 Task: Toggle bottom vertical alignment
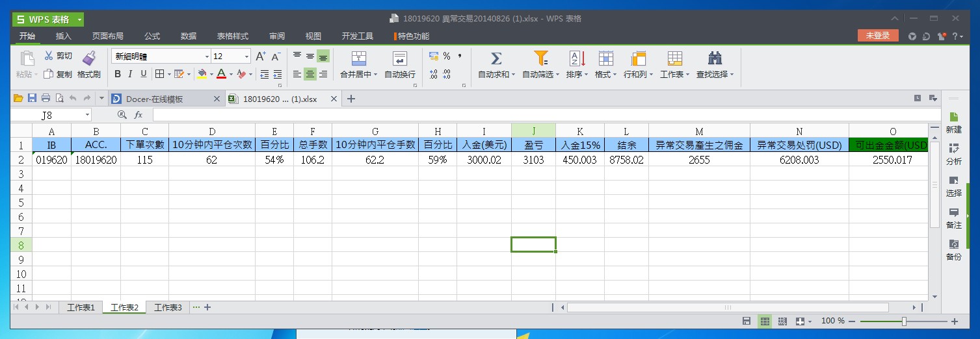point(323,56)
